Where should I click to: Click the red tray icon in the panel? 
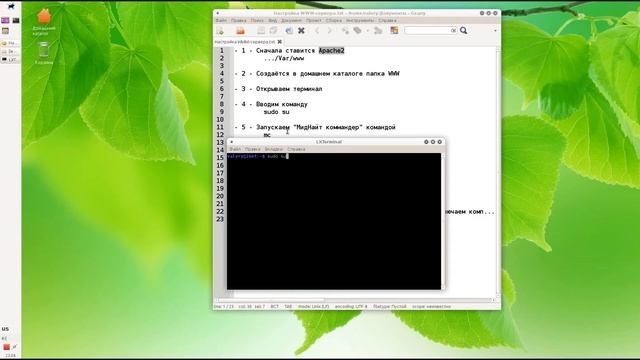pyautogui.click(x=6, y=347)
